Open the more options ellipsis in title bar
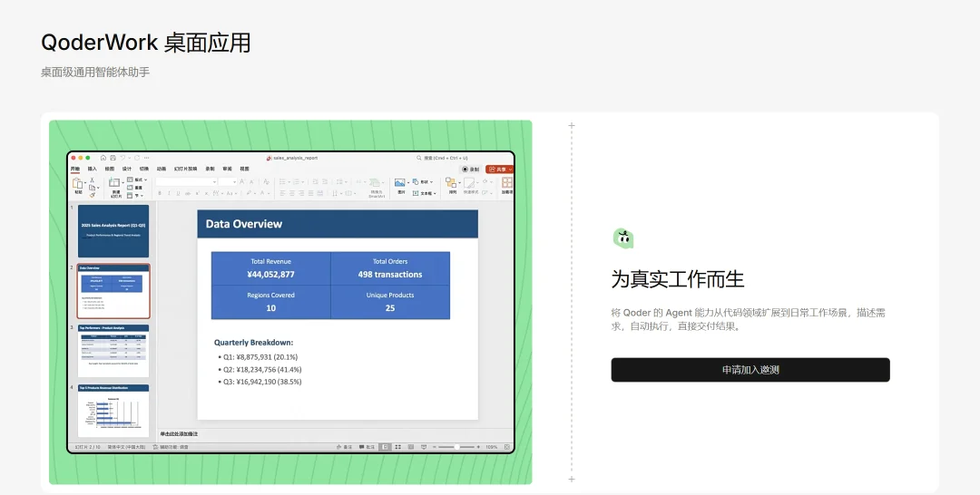This screenshot has width=980, height=495. tap(146, 158)
